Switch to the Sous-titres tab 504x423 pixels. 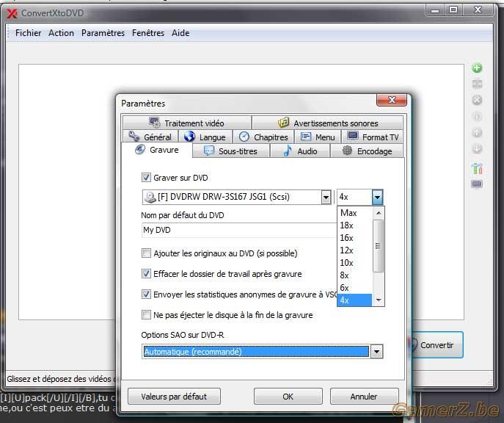(x=231, y=151)
